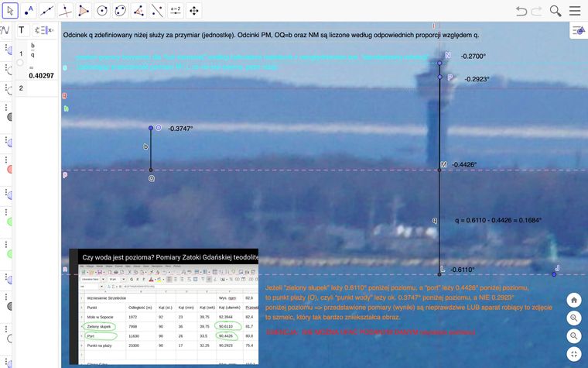The width and height of the screenshot is (588, 368).
Task: Pick the Reflect about Line tool
Action: coord(157,11)
